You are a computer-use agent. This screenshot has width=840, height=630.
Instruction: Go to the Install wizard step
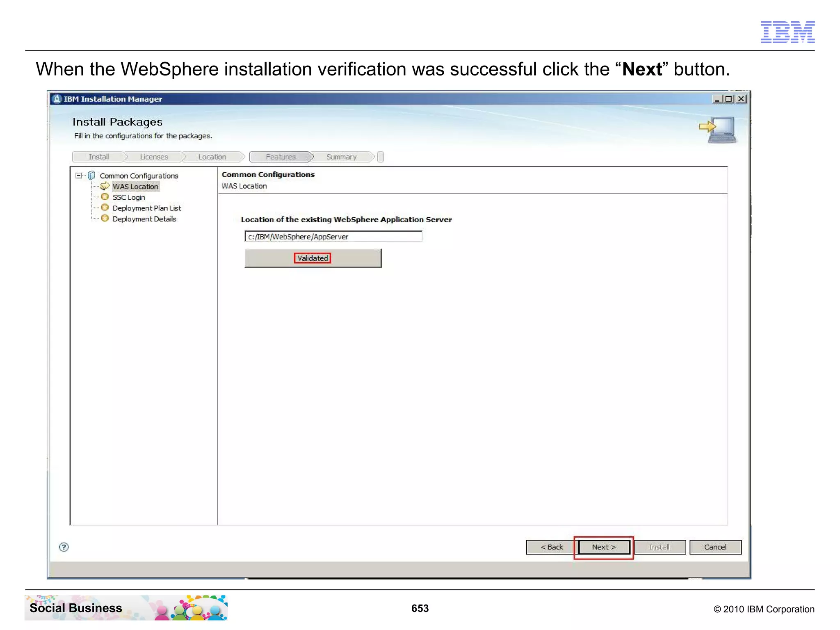[99, 157]
